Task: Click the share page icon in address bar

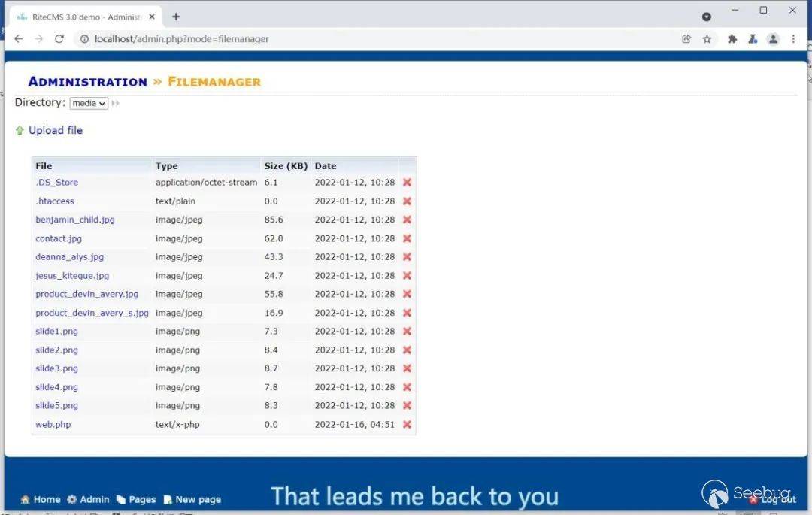Action: click(x=686, y=39)
